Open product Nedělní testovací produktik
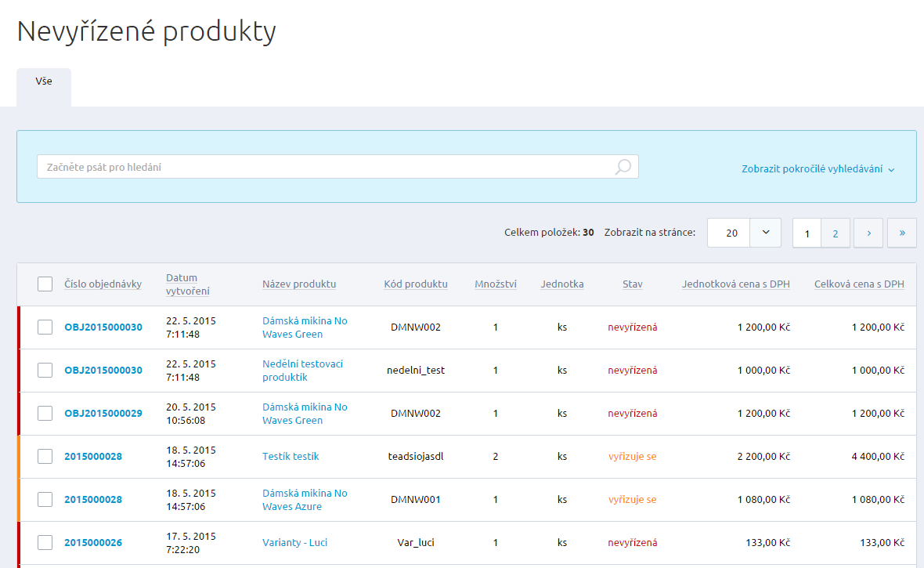 [302, 371]
